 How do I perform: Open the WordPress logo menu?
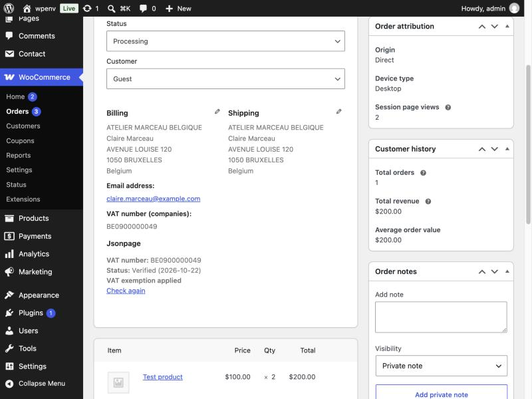point(9,8)
